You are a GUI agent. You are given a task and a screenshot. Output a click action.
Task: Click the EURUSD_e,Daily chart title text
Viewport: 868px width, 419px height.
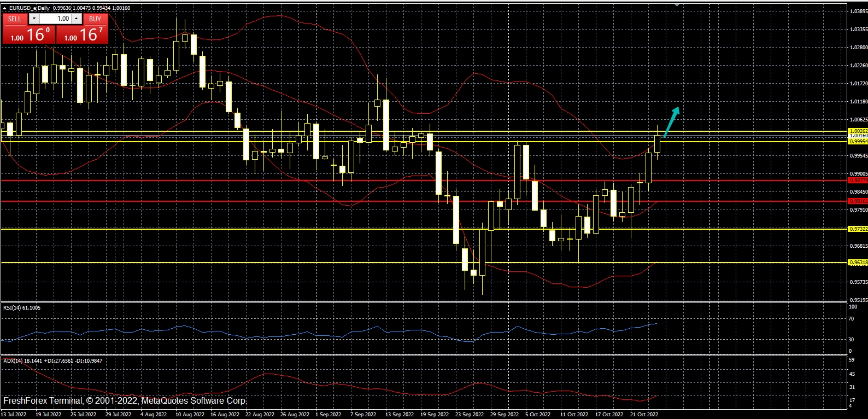click(x=28, y=8)
